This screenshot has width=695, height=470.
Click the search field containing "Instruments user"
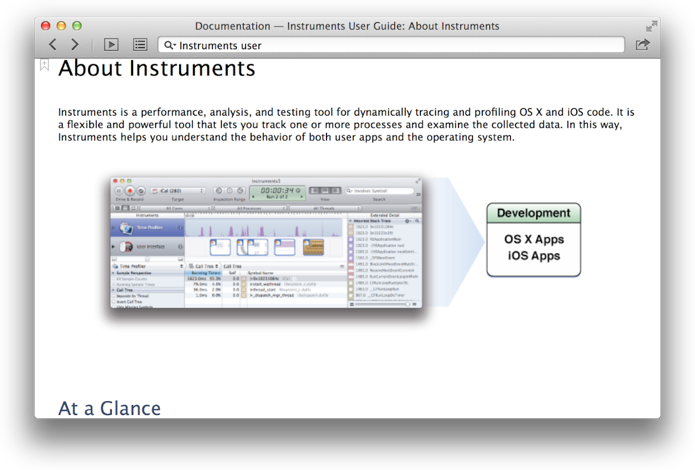pos(391,45)
